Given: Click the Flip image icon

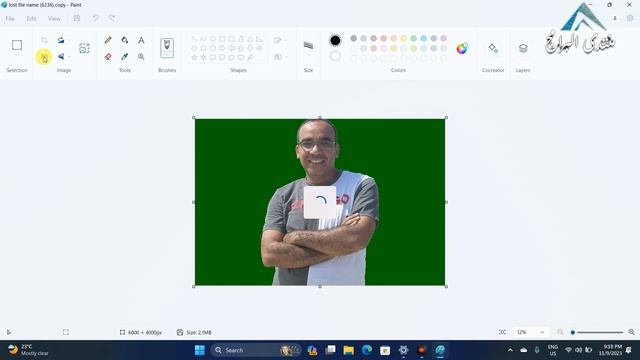Looking at the screenshot, I should click(61, 56).
